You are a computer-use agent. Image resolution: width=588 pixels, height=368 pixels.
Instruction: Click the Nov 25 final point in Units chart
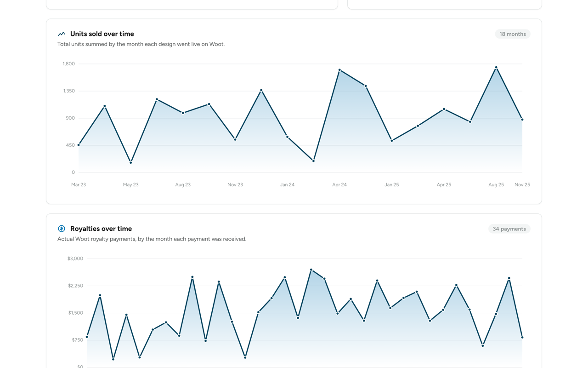pyautogui.click(x=522, y=120)
